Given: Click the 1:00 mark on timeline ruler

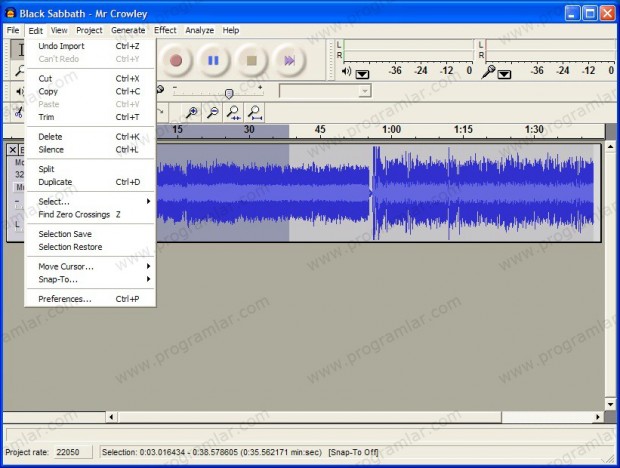Looking at the screenshot, I should point(391,130).
